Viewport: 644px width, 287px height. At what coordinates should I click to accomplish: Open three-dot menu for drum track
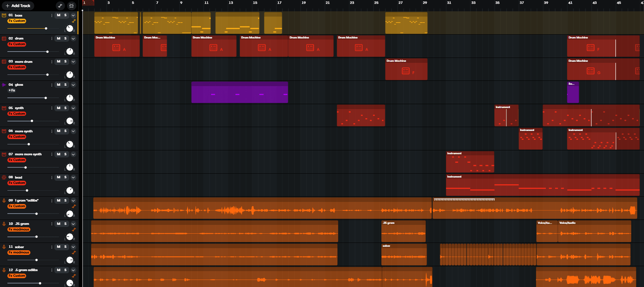(52, 38)
